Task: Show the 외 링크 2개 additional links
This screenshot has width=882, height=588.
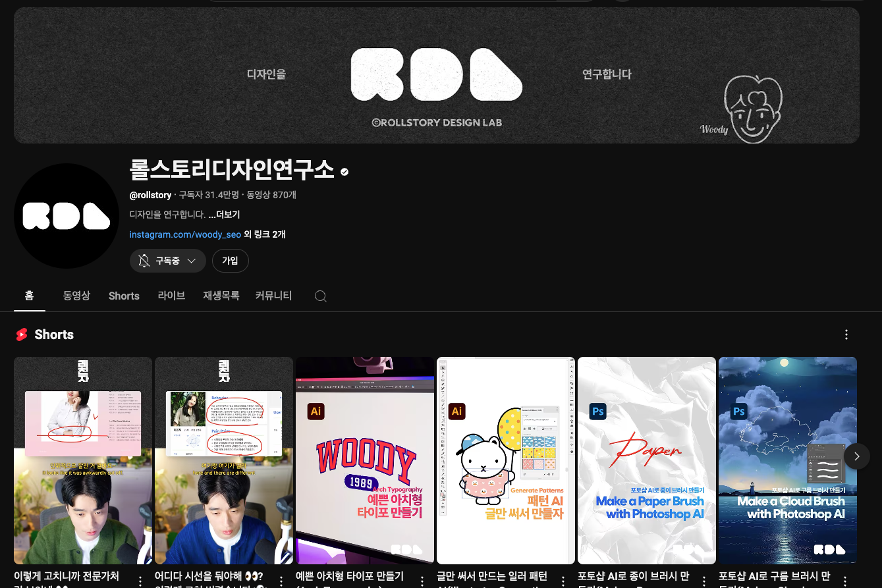Action: pos(265,234)
